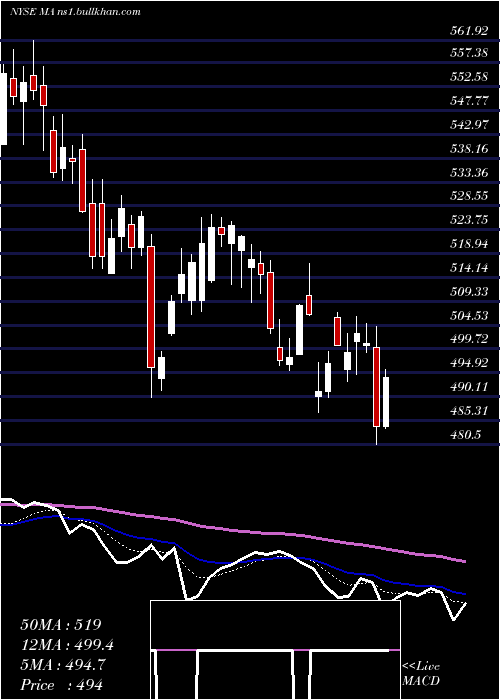Click the <<Live MACD label
The image size is (500, 700).
pos(421,673)
